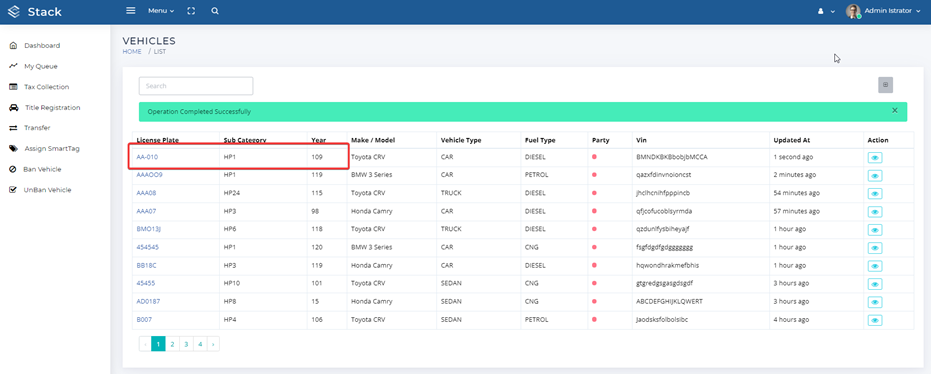
Task: View details eye icon for AA-010
Action: point(875,158)
